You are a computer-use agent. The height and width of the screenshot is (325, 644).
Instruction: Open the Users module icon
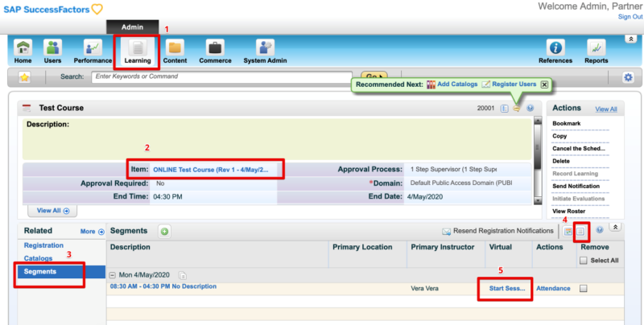[x=53, y=51]
